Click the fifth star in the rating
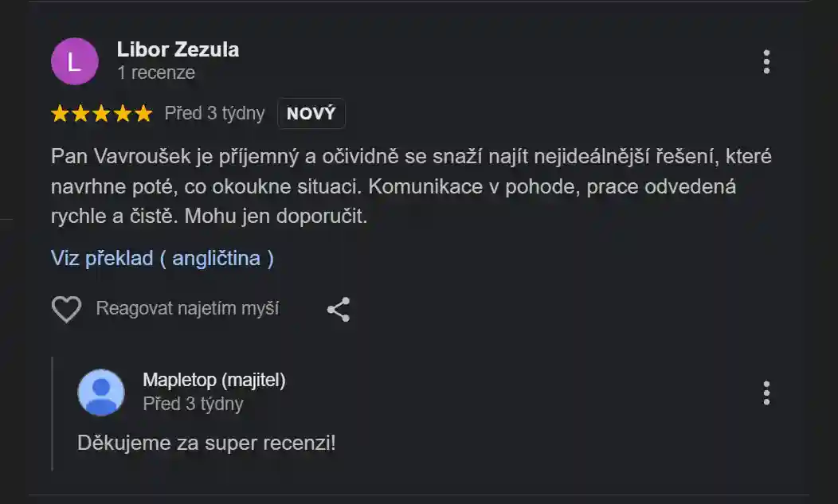The image size is (838, 504). tap(143, 113)
